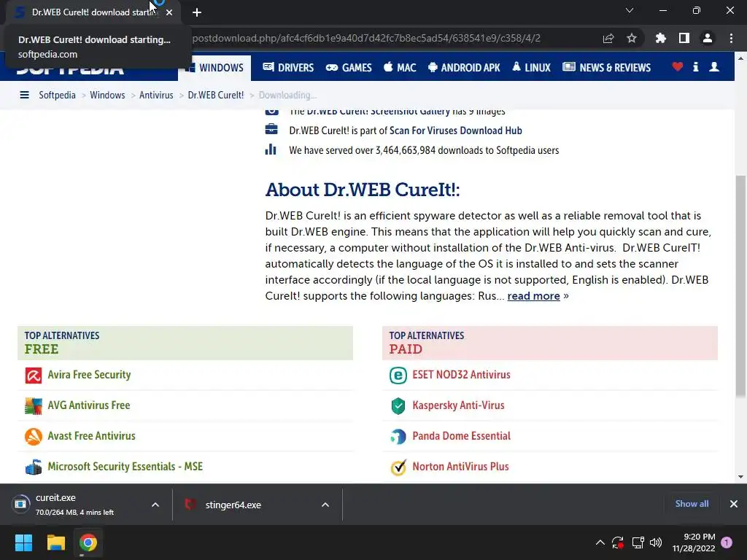
Task: Open Softpedia user account icon
Action: click(714, 67)
